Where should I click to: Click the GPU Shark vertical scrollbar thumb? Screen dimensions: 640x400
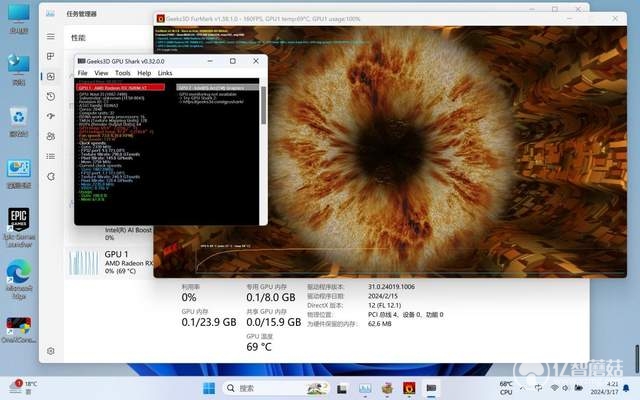(x=263, y=105)
